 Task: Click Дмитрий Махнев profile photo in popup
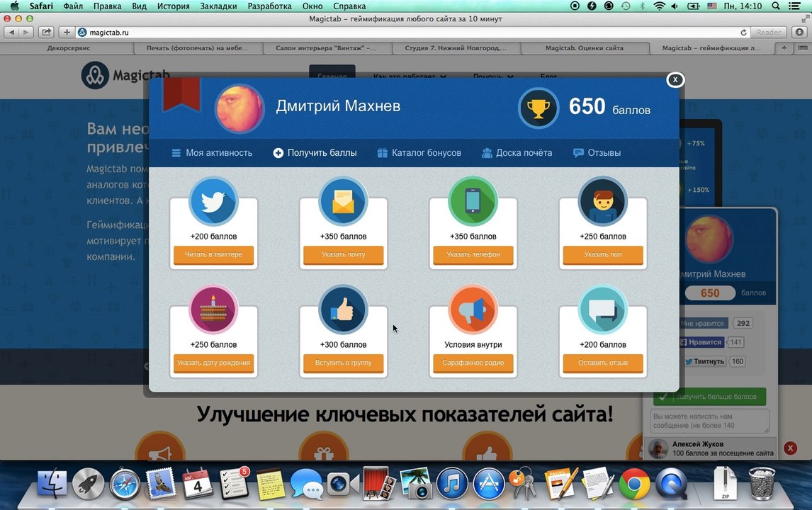click(x=239, y=109)
